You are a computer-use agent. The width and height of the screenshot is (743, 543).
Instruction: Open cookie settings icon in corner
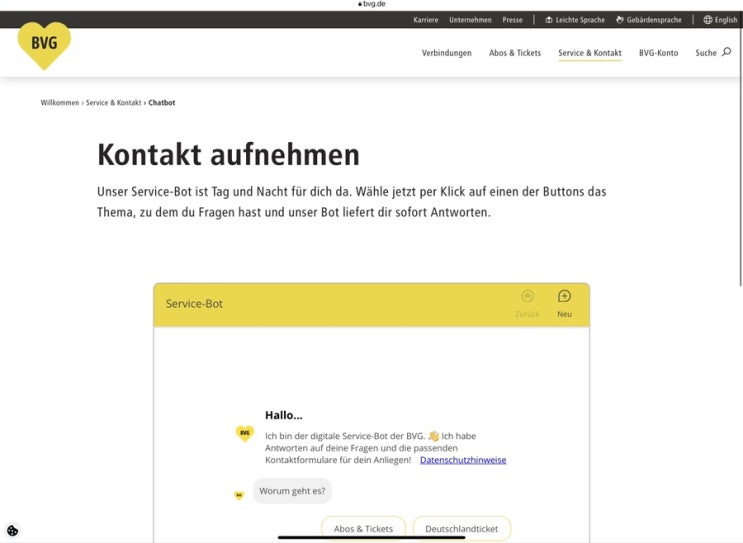[13, 530]
